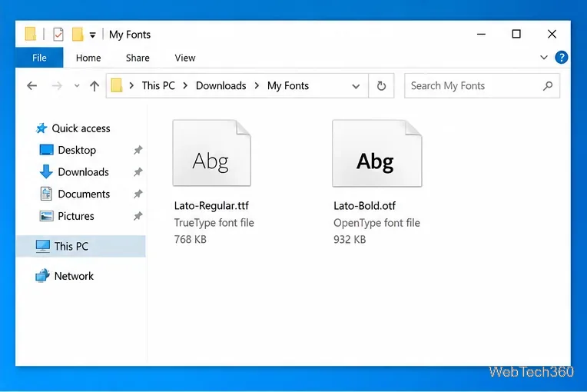Screen dimensions: 587x392
Task: Click the title bar folder icon
Action: click(31, 34)
